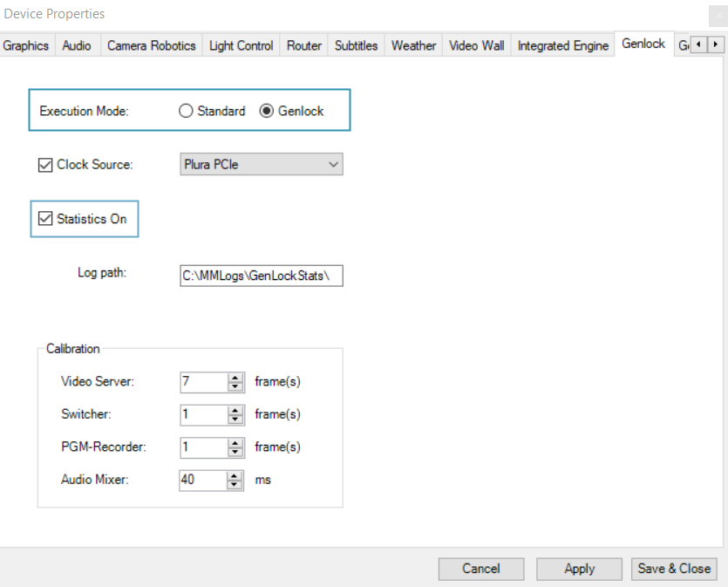Increase Switcher frames with up arrow
The image size is (728, 587).
click(235, 410)
